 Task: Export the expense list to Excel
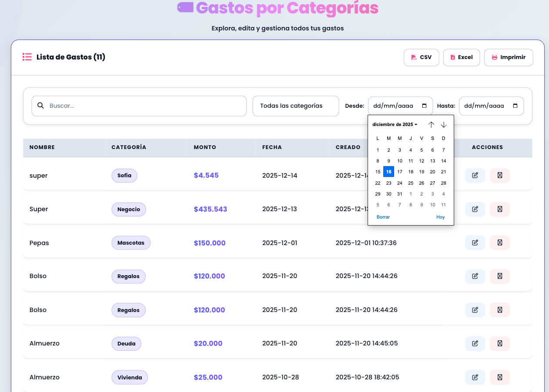pyautogui.click(x=461, y=57)
